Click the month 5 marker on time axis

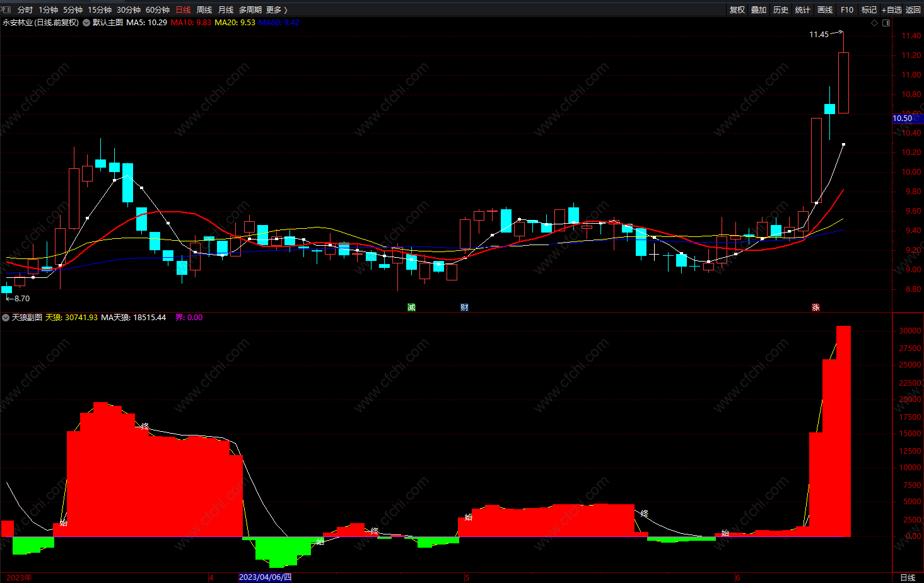click(467, 577)
